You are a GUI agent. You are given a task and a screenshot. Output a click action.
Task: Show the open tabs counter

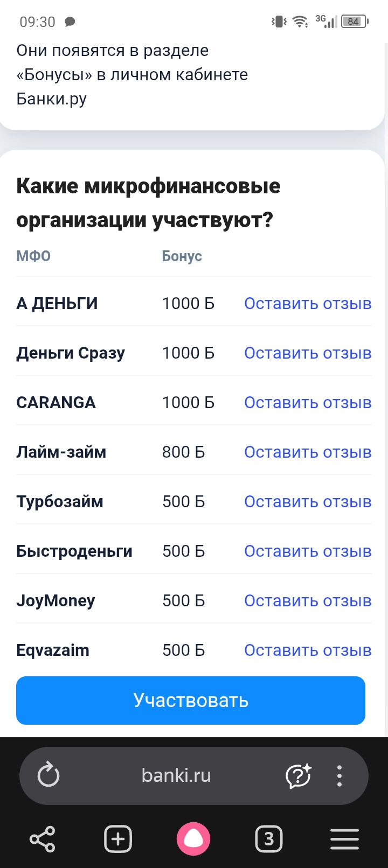point(269,839)
